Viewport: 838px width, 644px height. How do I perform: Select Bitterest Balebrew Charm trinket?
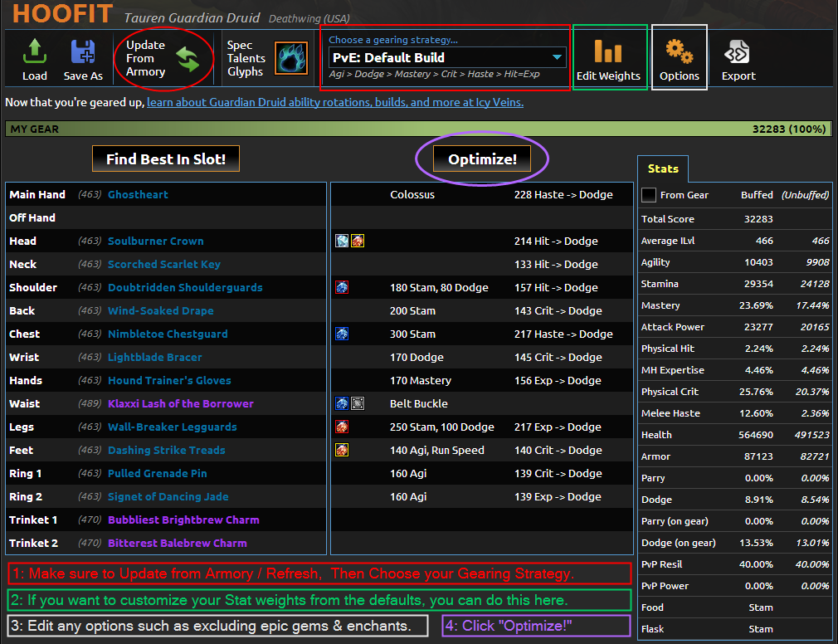point(178,543)
